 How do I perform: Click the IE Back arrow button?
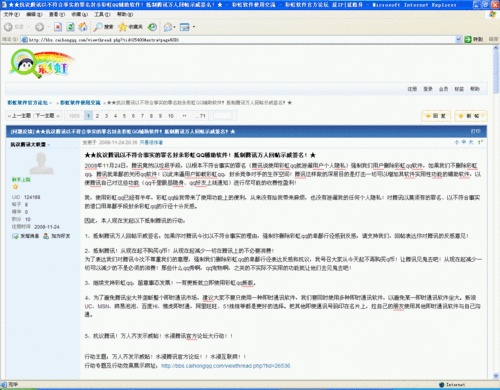(x=9, y=27)
